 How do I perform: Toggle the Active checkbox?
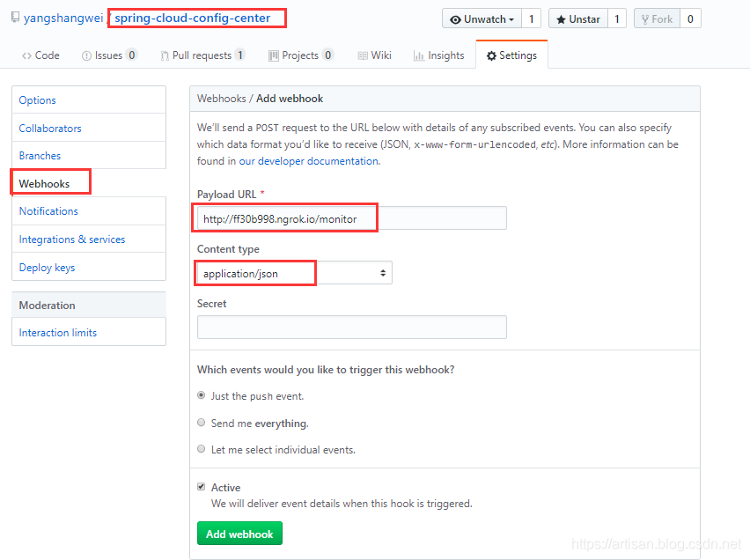point(202,487)
